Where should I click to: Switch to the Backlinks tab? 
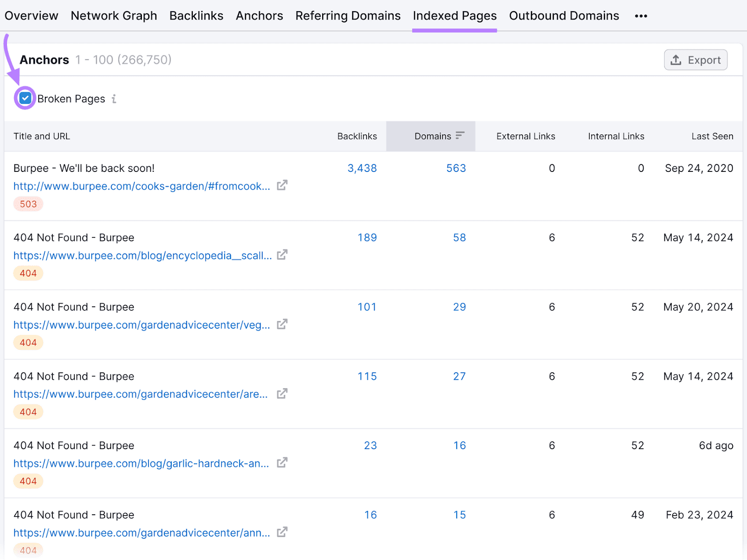pyautogui.click(x=196, y=15)
